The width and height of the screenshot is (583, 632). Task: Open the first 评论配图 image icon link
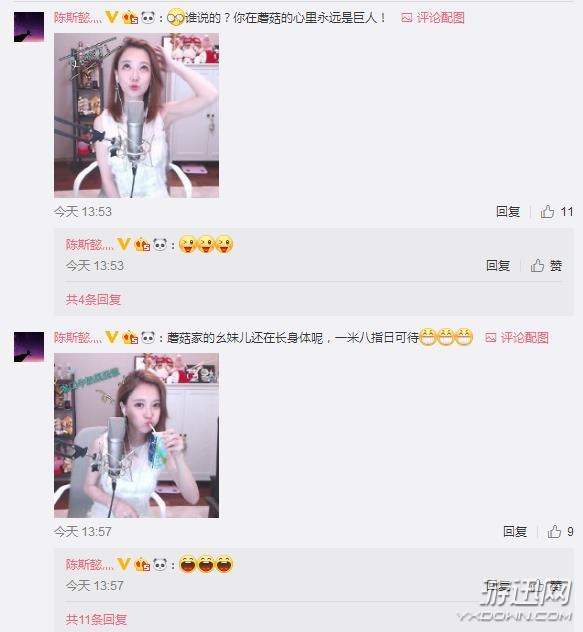click(x=433, y=18)
